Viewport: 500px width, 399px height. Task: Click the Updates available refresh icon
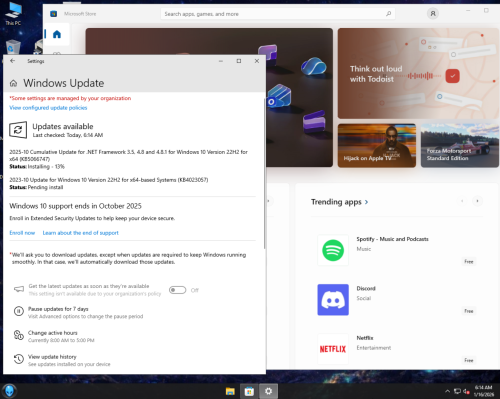point(18,130)
